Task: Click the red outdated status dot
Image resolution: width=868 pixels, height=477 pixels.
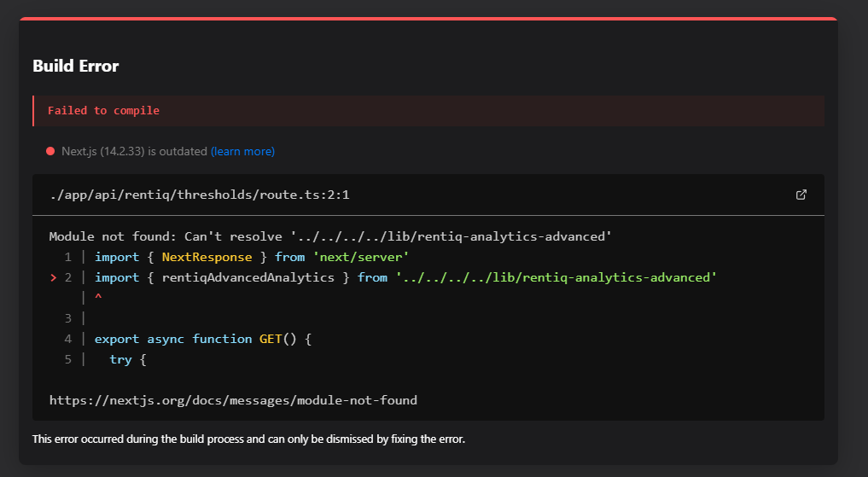Action: (x=50, y=151)
